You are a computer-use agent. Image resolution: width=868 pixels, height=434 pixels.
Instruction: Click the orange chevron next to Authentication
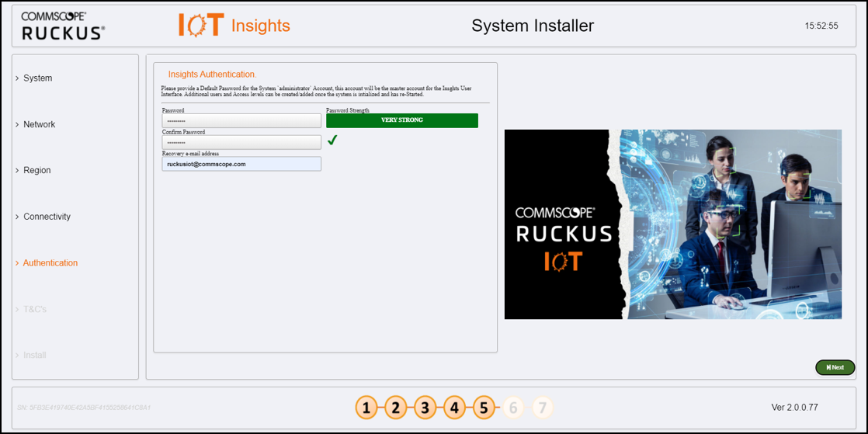pos(17,263)
